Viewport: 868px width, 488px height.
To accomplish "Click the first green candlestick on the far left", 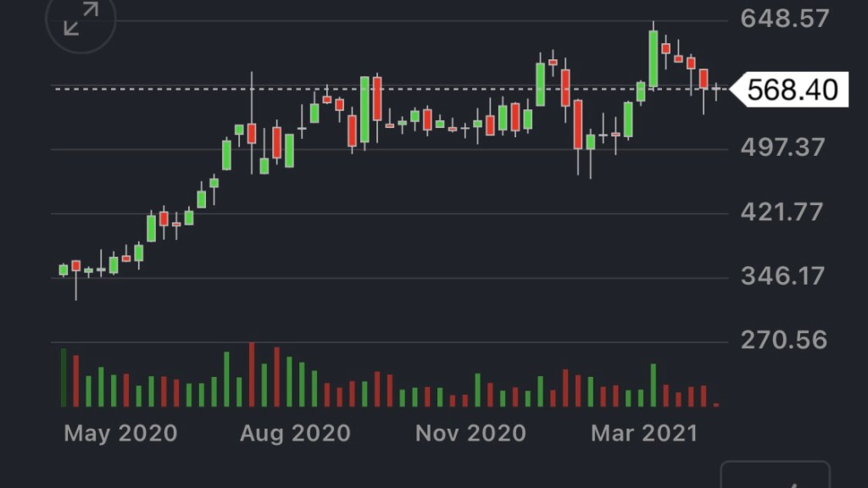I will click(x=63, y=270).
